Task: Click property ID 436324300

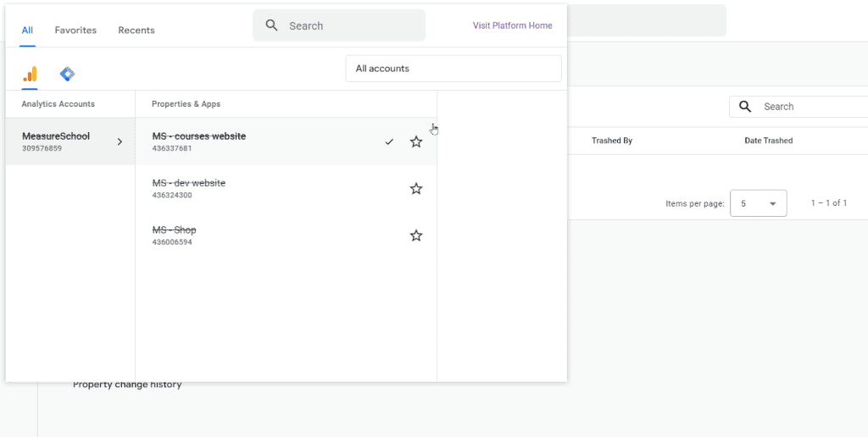Action: tap(172, 196)
